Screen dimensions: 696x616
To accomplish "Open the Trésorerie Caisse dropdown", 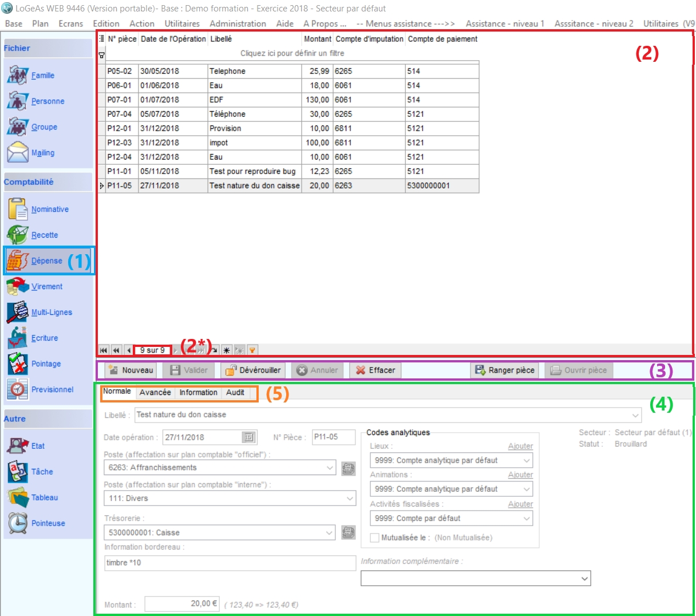I will tap(330, 532).
